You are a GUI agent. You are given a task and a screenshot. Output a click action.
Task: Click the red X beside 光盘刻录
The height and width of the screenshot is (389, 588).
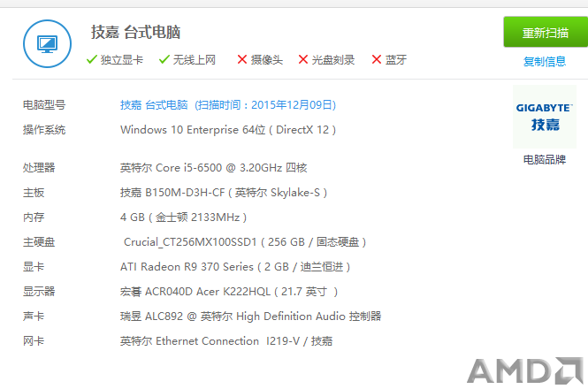(303, 59)
